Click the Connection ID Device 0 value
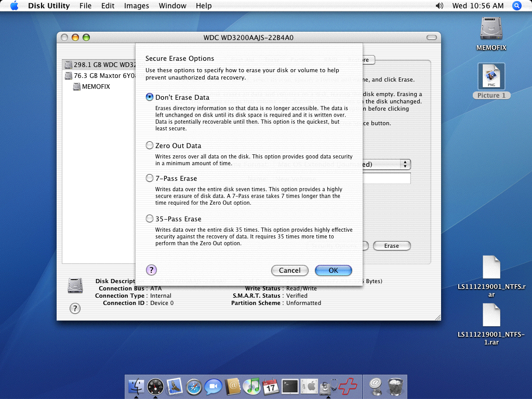This screenshot has height=399, width=532. click(x=162, y=303)
